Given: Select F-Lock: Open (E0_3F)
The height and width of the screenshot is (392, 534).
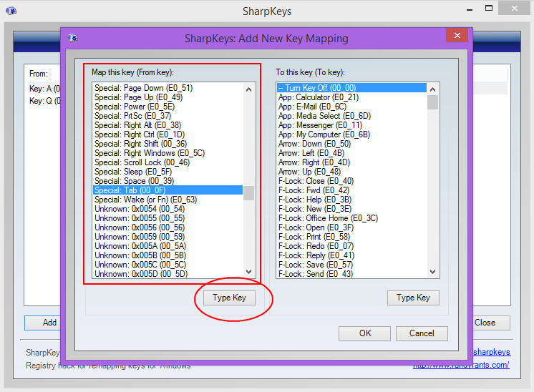Looking at the screenshot, I should (351, 227).
